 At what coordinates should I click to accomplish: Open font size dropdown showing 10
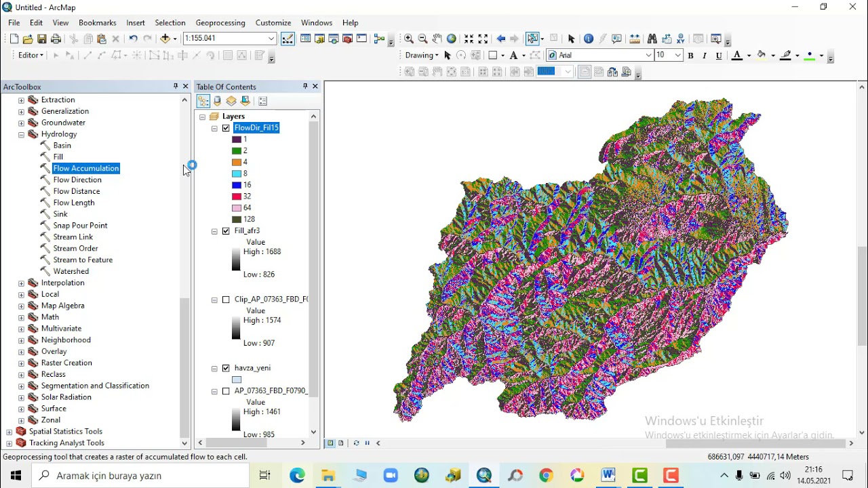tap(677, 56)
